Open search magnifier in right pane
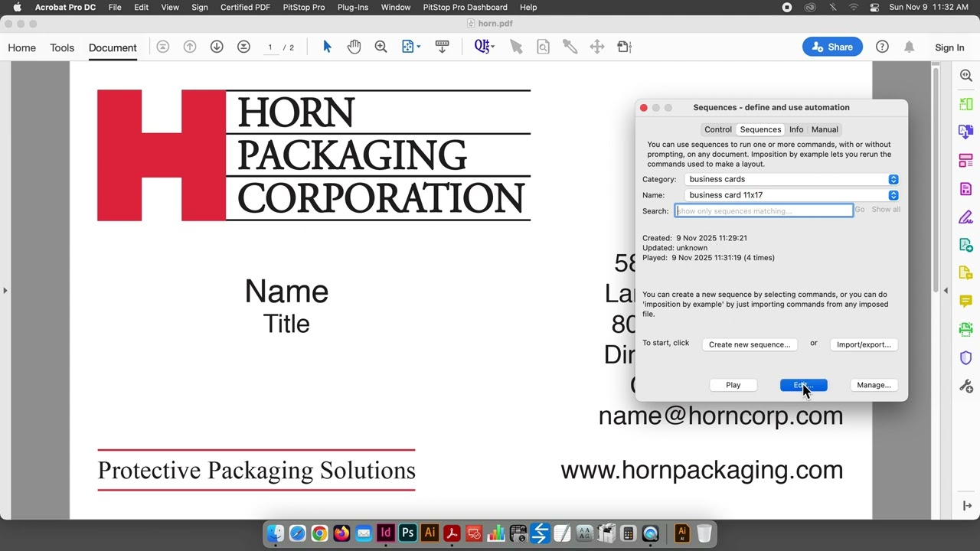The height and width of the screenshot is (551, 980). click(x=966, y=76)
